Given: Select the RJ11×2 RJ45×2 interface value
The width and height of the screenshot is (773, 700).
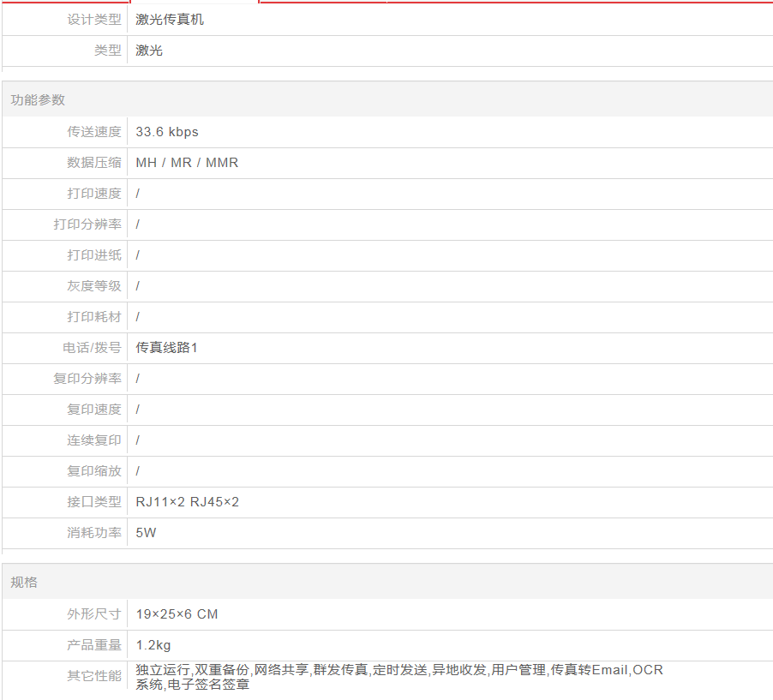Looking at the screenshot, I should coord(187,502).
